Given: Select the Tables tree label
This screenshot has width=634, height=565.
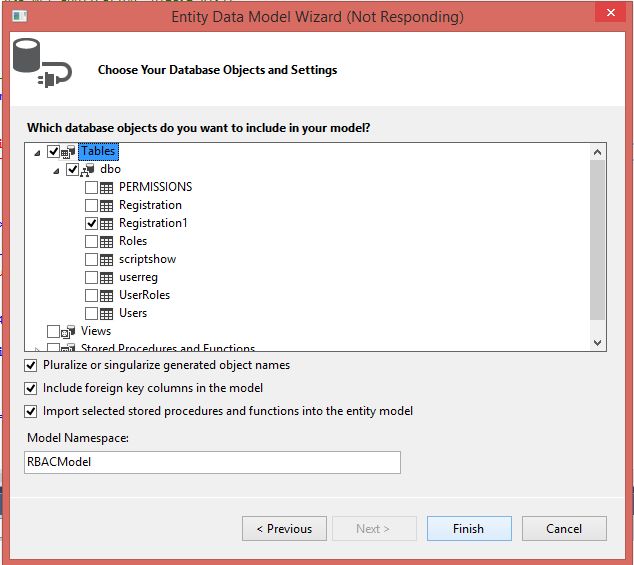Looking at the screenshot, I should (x=98, y=151).
